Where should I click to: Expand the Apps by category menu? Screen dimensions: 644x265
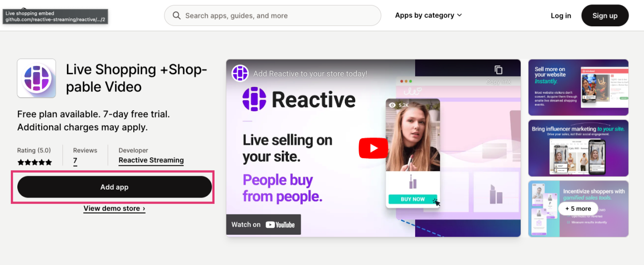[x=429, y=15]
